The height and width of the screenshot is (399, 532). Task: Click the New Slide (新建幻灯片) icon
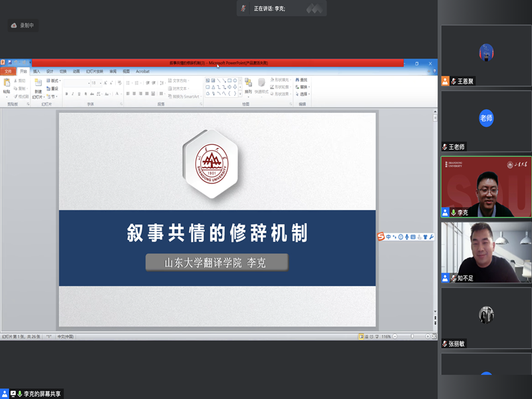point(38,84)
